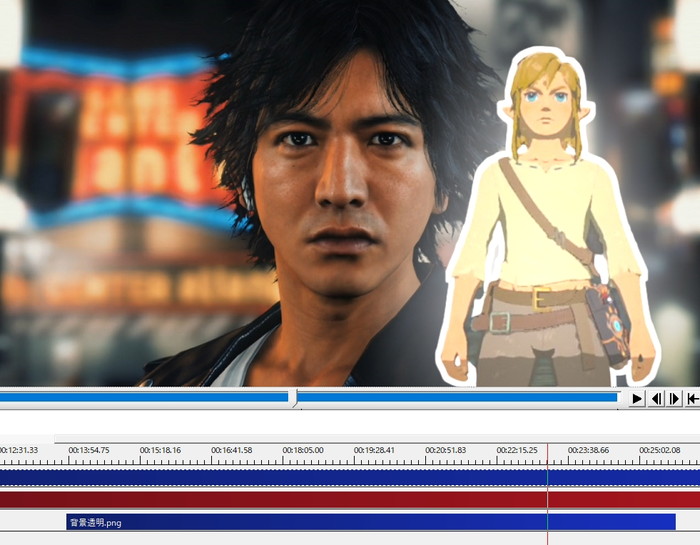Click timeline ruler at 00:22:15.25
The image size is (700, 545).
pyautogui.click(x=517, y=450)
